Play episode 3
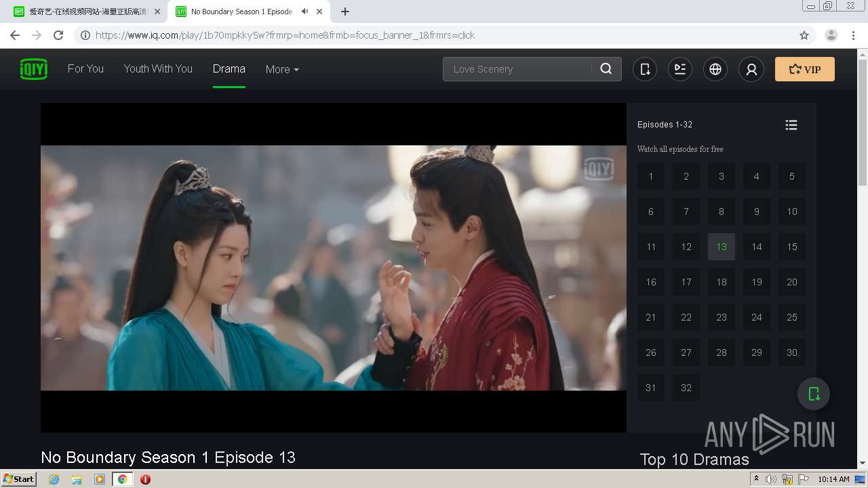868x488 pixels. coord(722,176)
